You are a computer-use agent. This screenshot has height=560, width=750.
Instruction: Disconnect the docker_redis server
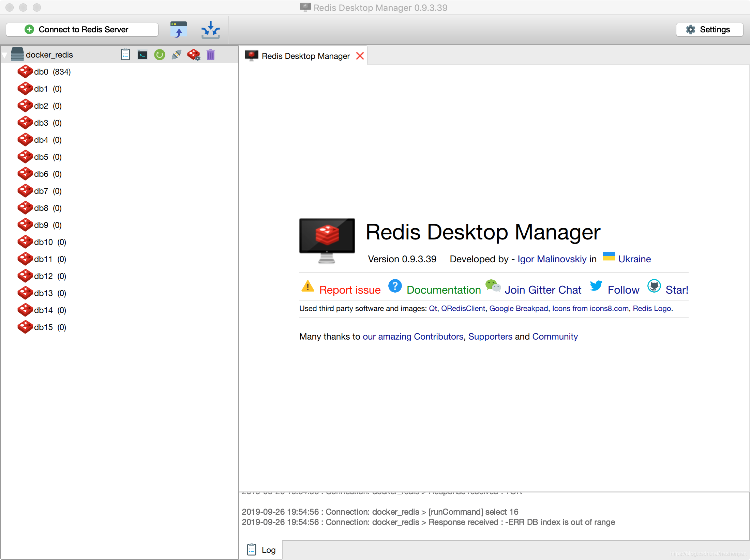[177, 55]
